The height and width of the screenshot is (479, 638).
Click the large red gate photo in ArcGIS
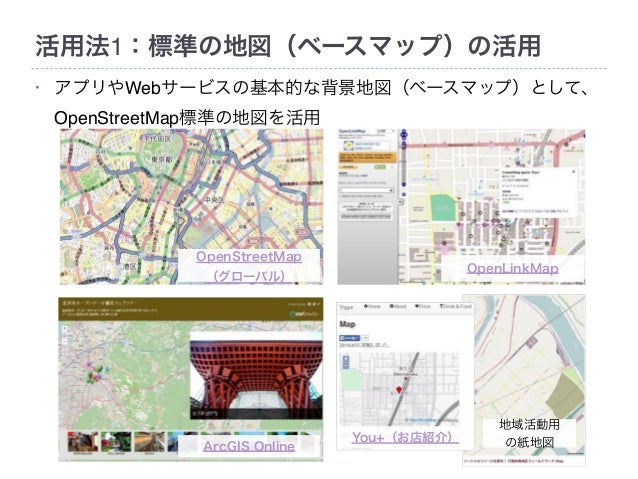256,375
